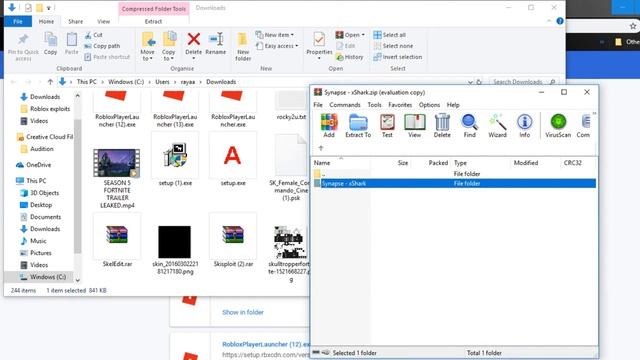
Task: Expand the Open button dropdown
Action: [363, 35]
